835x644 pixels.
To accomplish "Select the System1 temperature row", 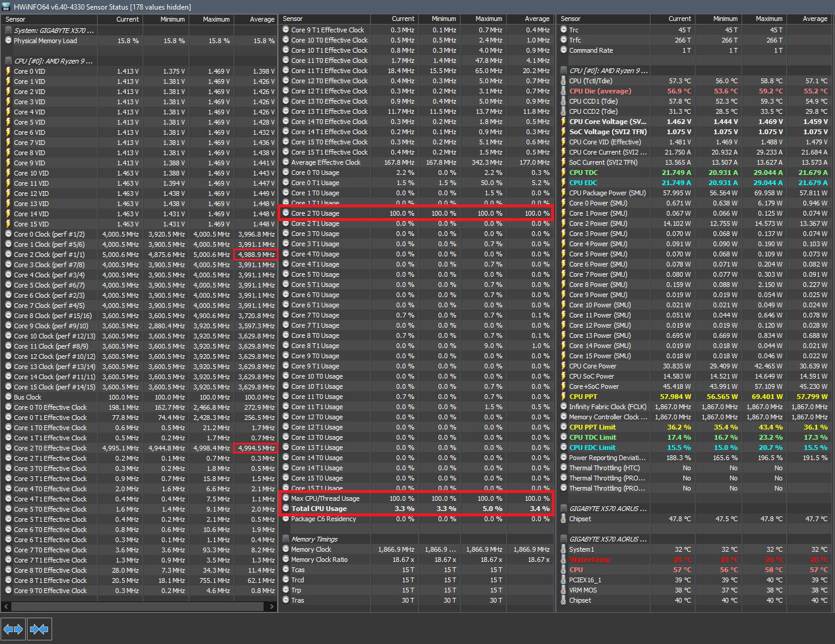I will [x=695, y=549].
